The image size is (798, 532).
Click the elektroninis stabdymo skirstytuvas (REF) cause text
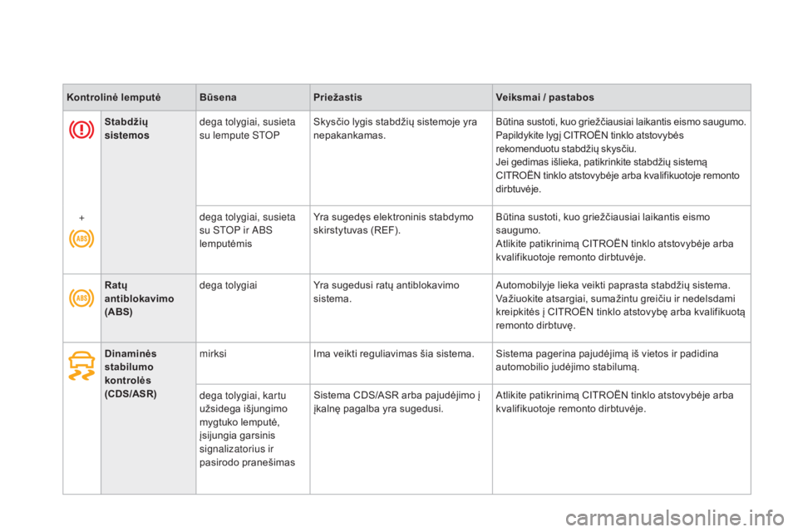tap(393, 224)
